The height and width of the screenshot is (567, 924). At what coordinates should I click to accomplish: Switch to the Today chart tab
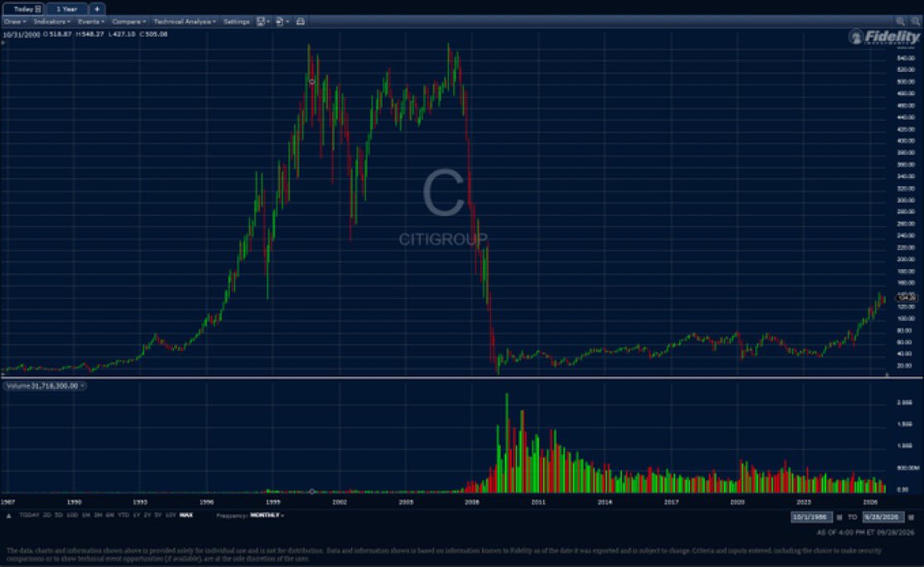pos(23,9)
